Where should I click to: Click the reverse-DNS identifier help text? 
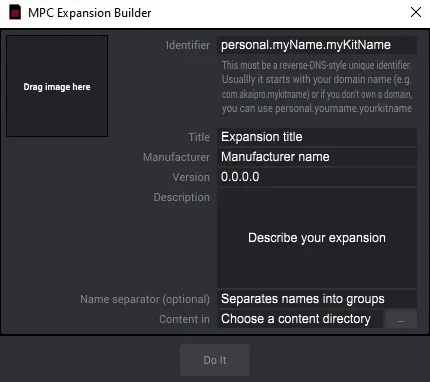coord(317,87)
